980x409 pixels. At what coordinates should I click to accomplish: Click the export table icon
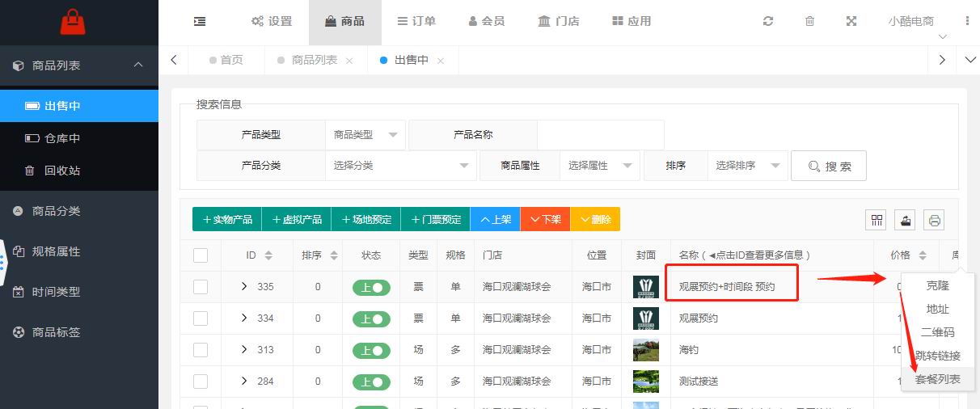coord(906,220)
